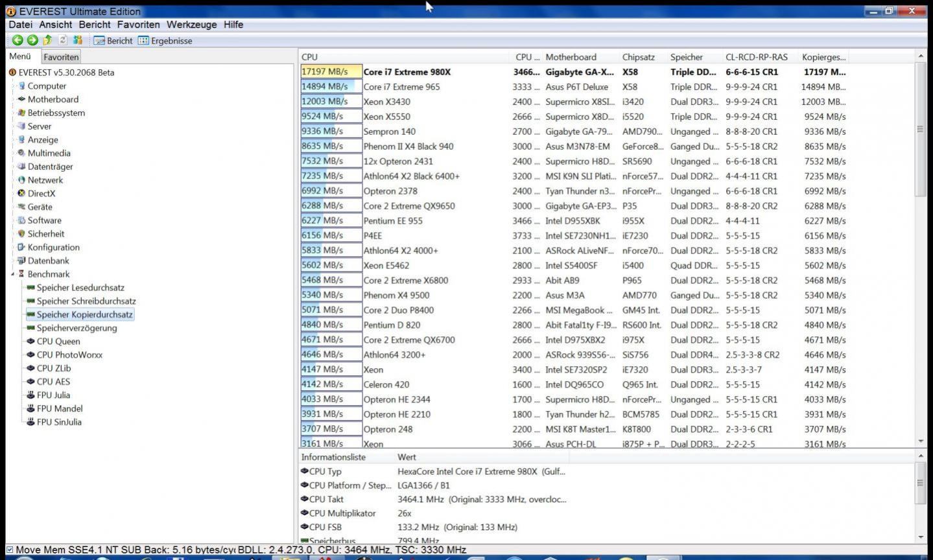Select FPU Julia benchmark
Image resolution: width=933 pixels, height=560 pixels.
click(53, 395)
